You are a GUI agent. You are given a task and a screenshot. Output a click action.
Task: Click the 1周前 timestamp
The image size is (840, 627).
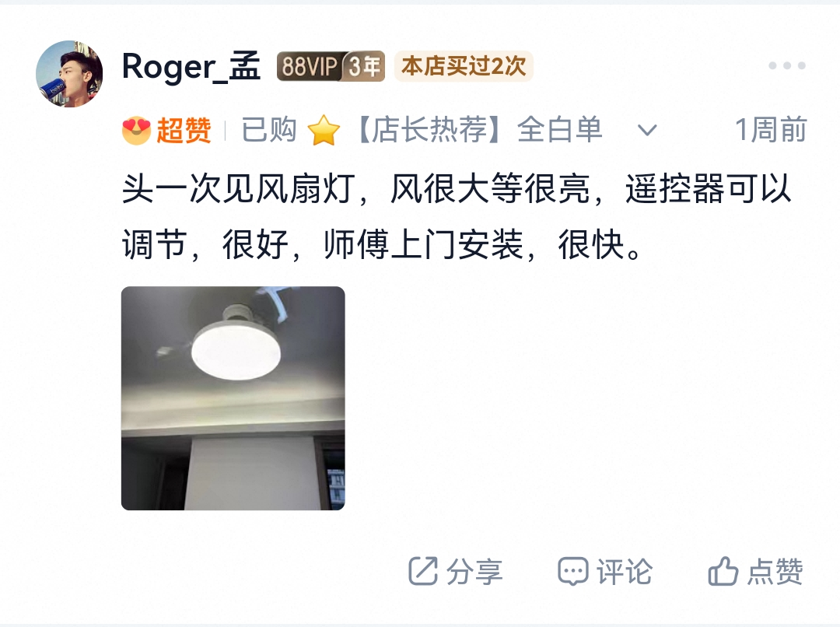[771, 130]
